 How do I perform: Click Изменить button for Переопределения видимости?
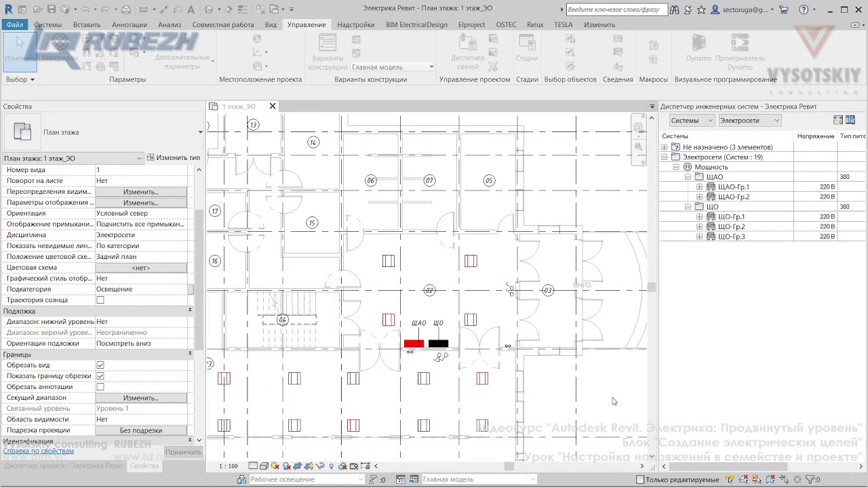141,192
